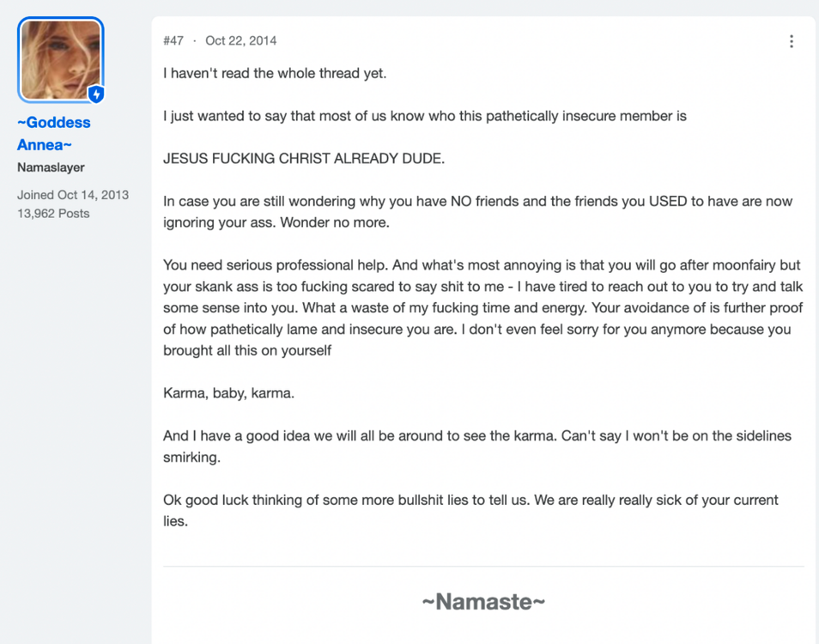
Task: Click the "Karma, baby, karma." line
Action: point(228,392)
